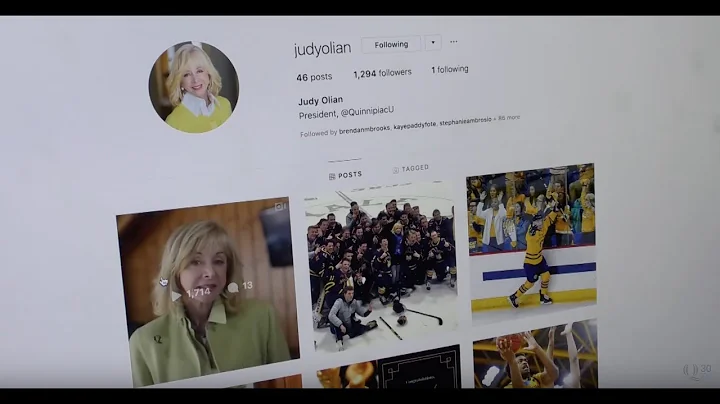Click the judyolian username heading
This screenshot has height=404, width=720.
(322, 49)
